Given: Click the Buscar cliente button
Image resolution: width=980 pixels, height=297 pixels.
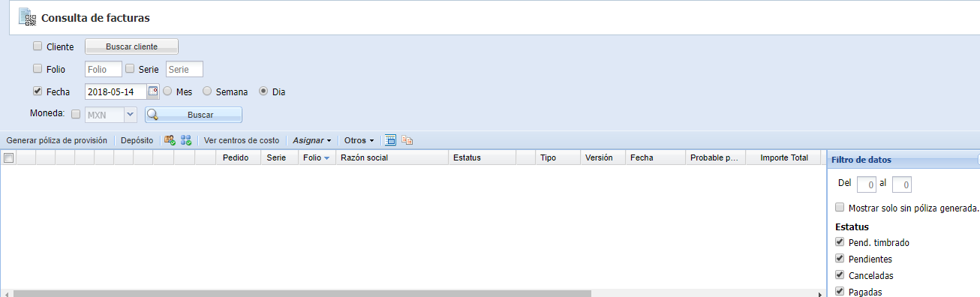Looking at the screenshot, I should point(131,46).
